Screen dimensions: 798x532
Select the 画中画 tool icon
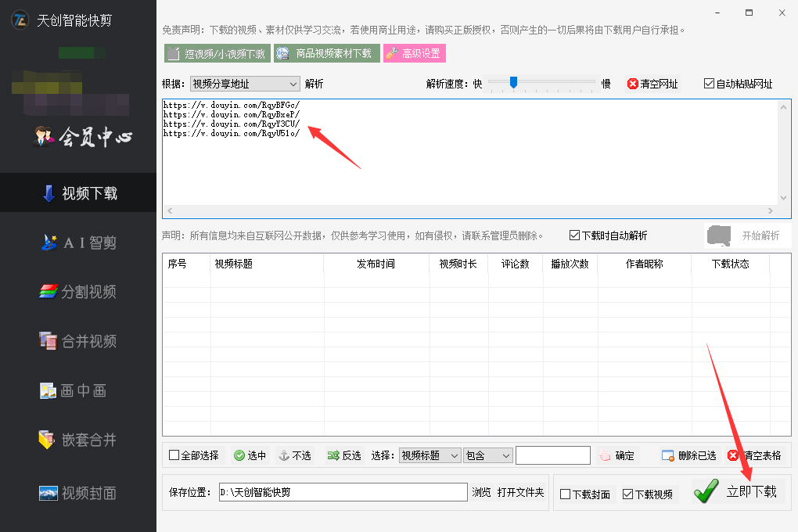77,390
